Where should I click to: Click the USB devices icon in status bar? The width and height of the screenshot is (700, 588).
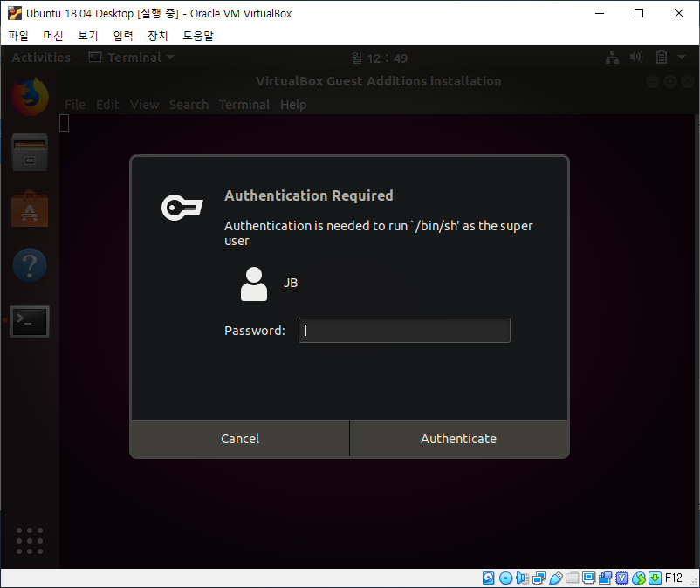[x=555, y=578]
